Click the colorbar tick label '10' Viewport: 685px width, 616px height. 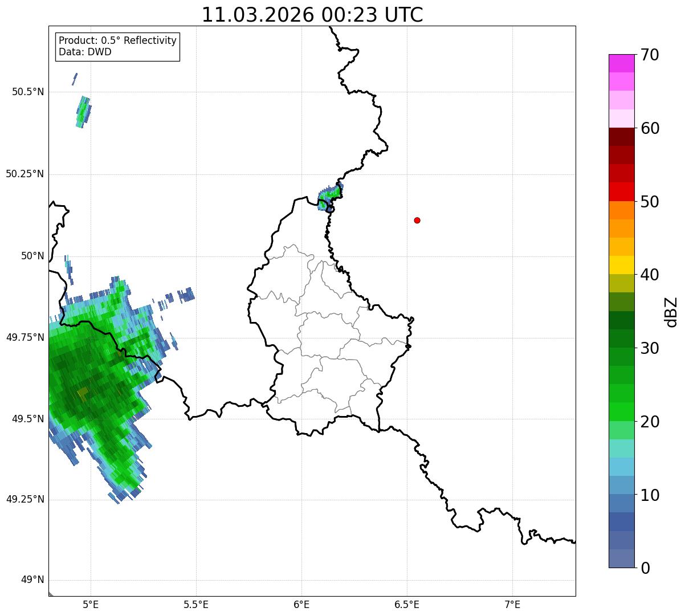coord(649,495)
